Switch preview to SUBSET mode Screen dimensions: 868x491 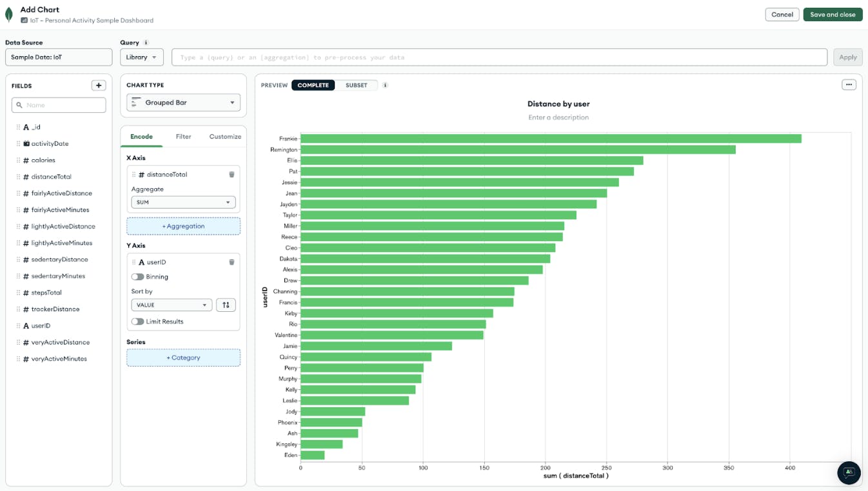356,85
